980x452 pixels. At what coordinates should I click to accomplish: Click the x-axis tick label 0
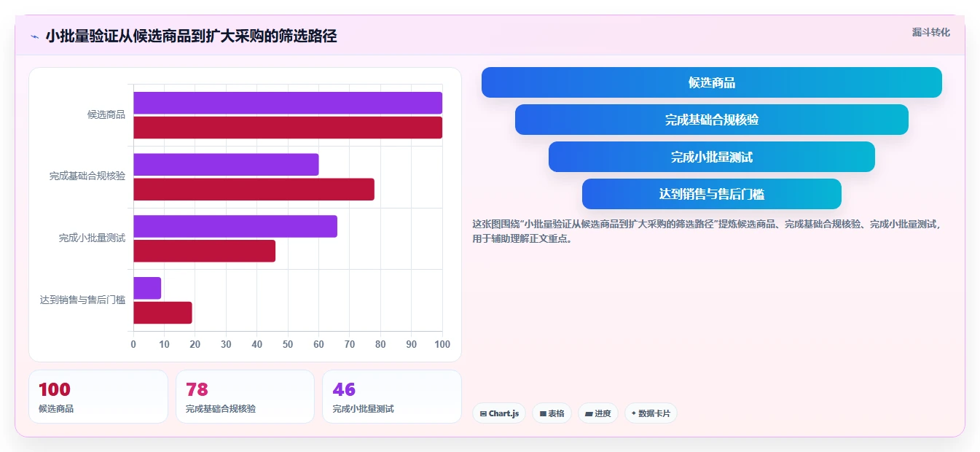coord(133,344)
